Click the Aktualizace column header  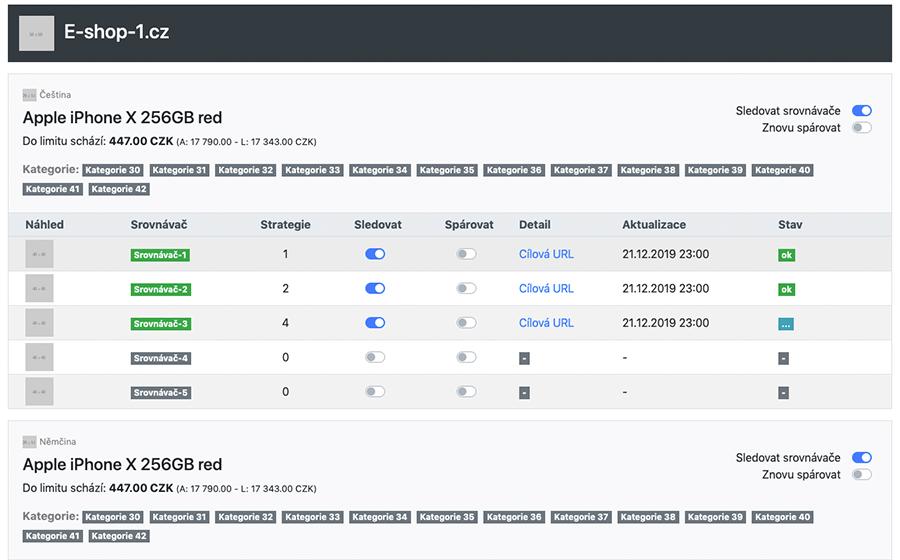(x=654, y=224)
